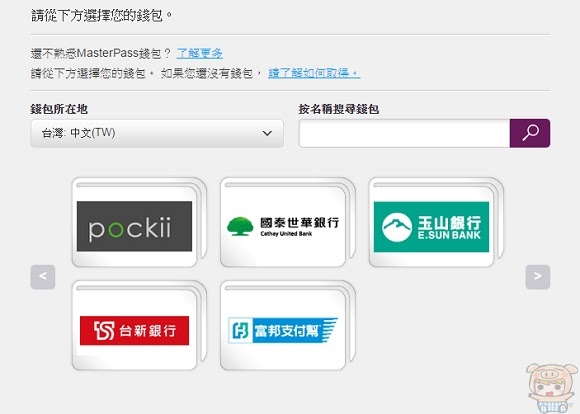Click the 玉山銀行 text on green card
The width and height of the screenshot is (580, 414).
point(449,223)
